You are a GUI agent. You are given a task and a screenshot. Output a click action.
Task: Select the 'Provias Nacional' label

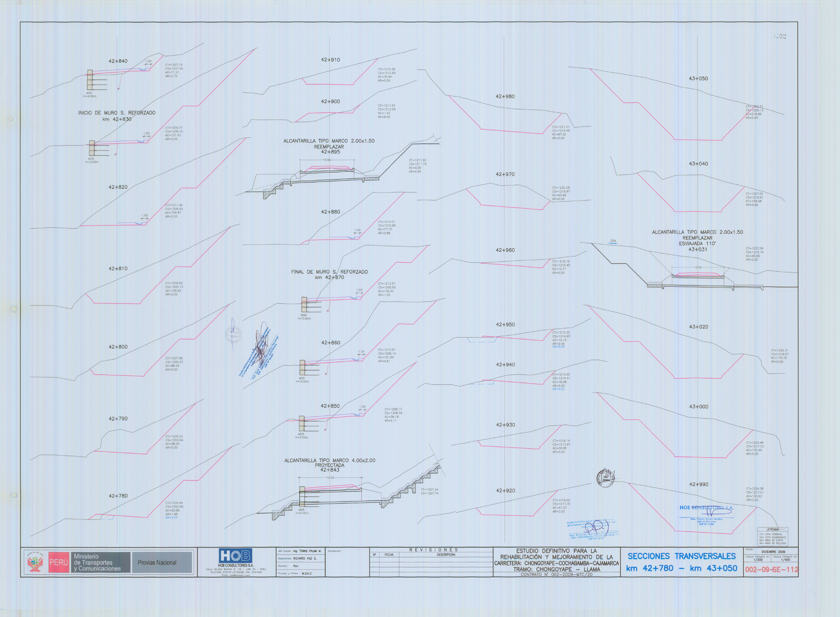tap(157, 562)
